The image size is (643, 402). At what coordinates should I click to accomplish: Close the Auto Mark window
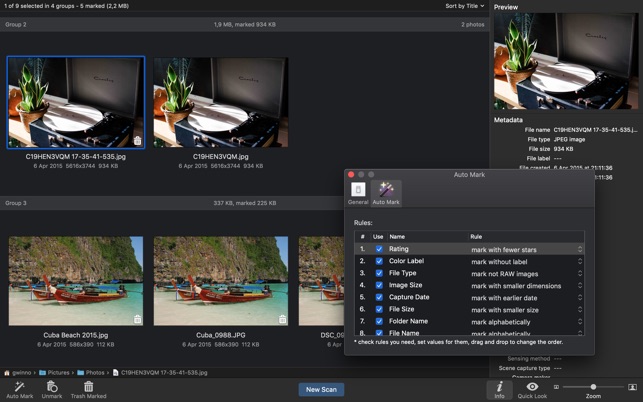pos(351,174)
